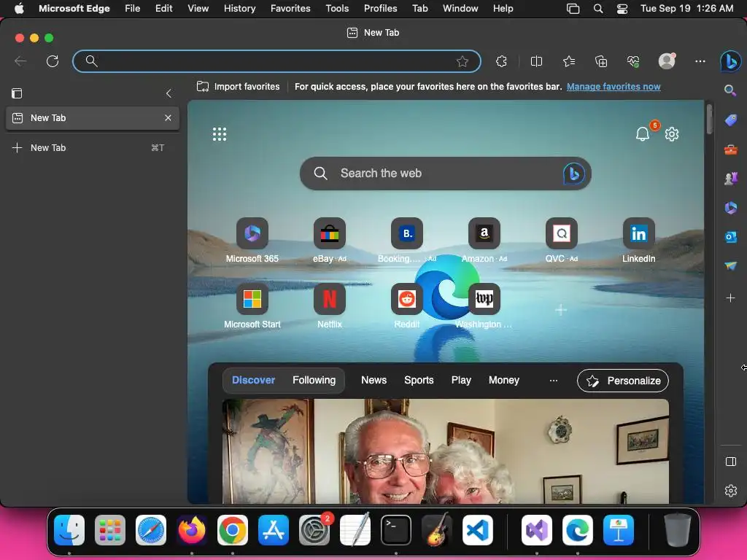Select the New Tab vertical tab
This screenshot has width=747, height=560.
[93, 118]
